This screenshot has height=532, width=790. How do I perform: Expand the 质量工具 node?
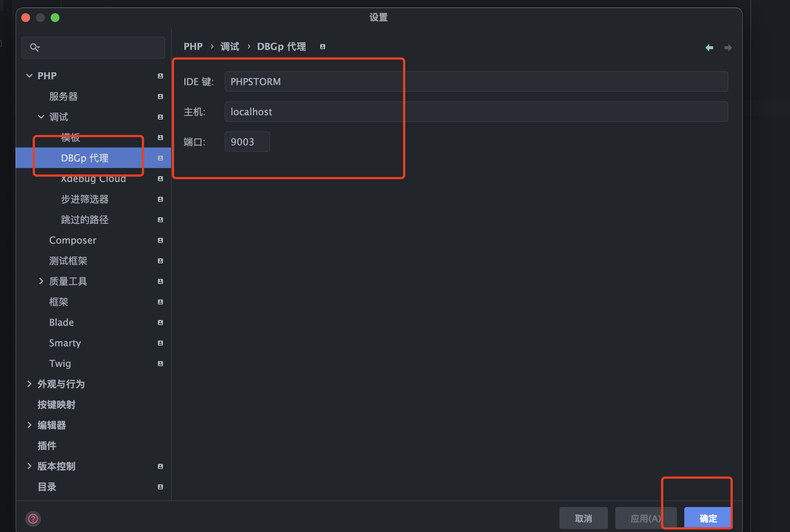(x=41, y=281)
